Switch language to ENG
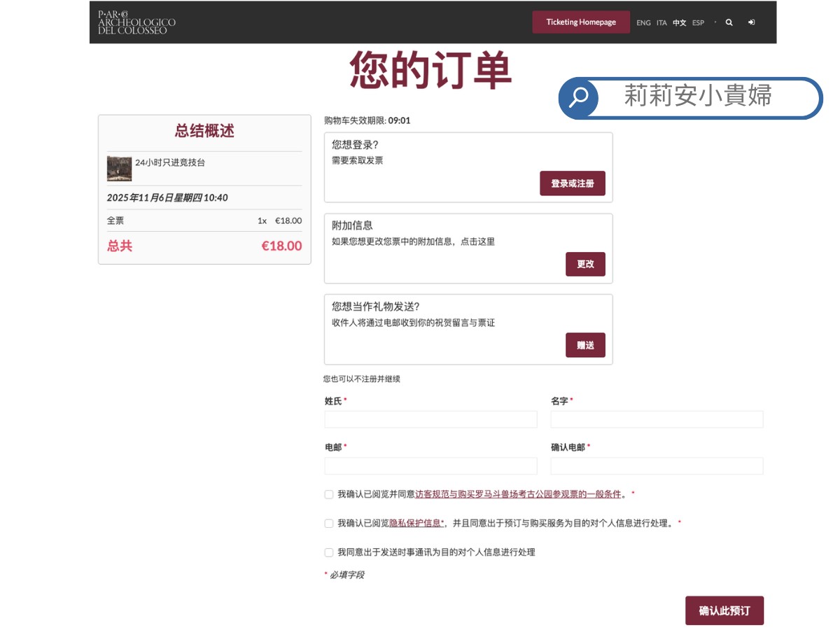Screen dimensions: 840x630 (x=643, y=23)
